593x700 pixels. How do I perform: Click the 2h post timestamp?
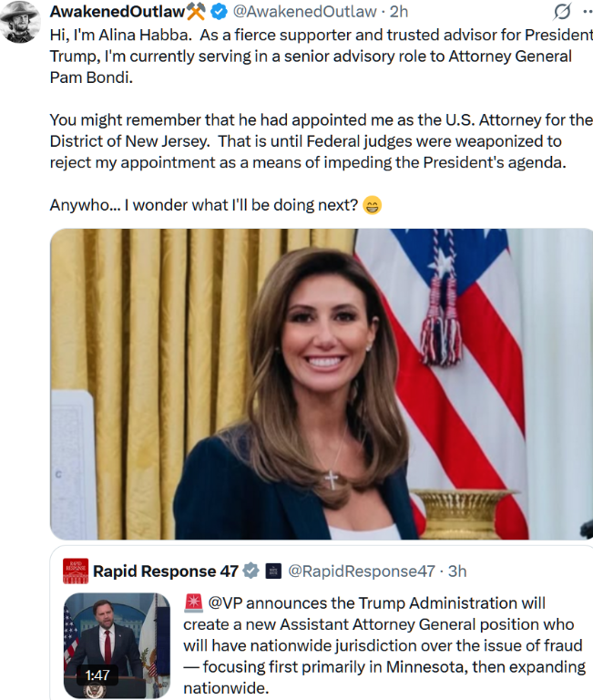[399, 12]
